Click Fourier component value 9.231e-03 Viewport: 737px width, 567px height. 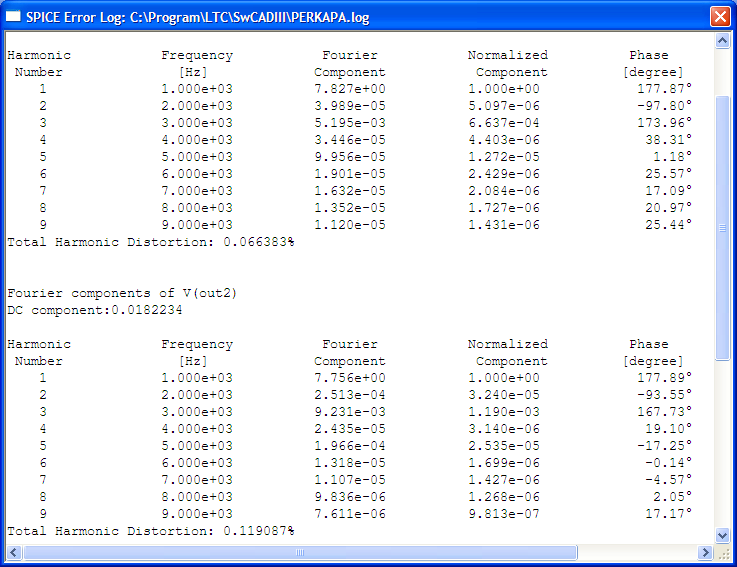(x=350, y=412)
